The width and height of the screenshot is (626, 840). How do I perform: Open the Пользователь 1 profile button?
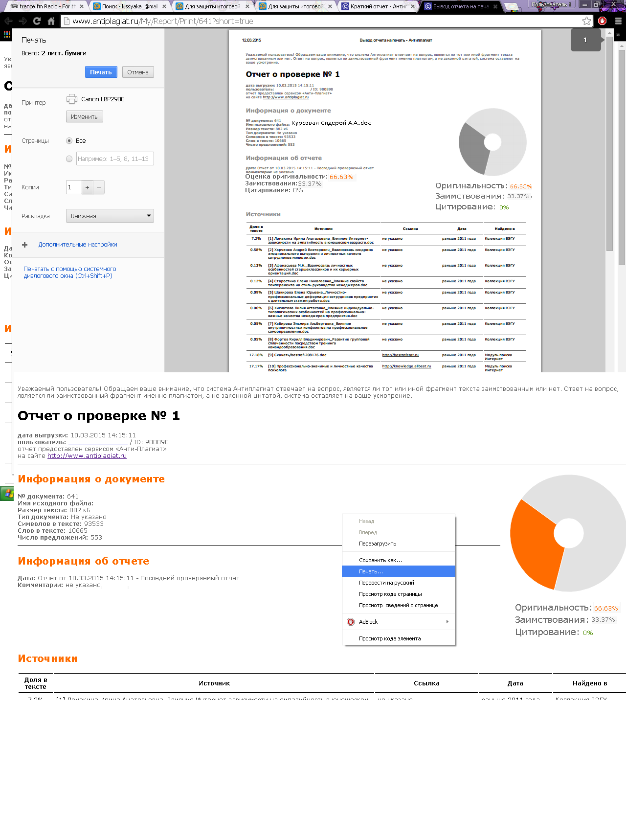[551, 4]
